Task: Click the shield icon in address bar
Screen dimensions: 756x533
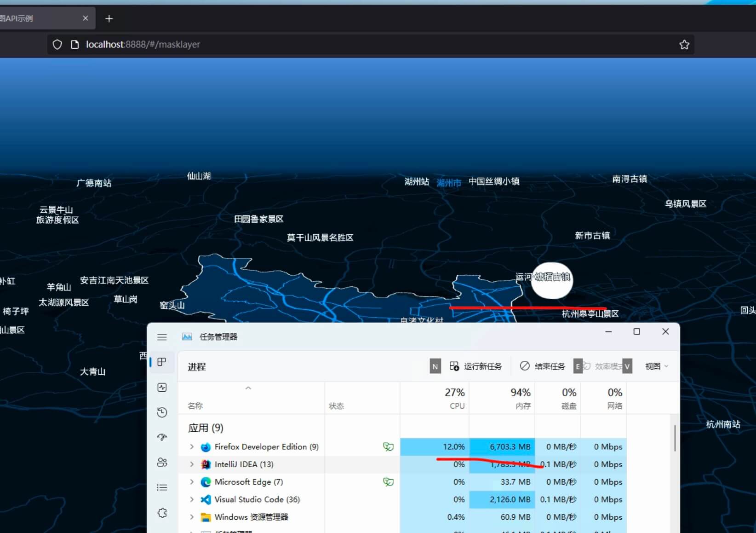Action: click(x=57, y=45)
